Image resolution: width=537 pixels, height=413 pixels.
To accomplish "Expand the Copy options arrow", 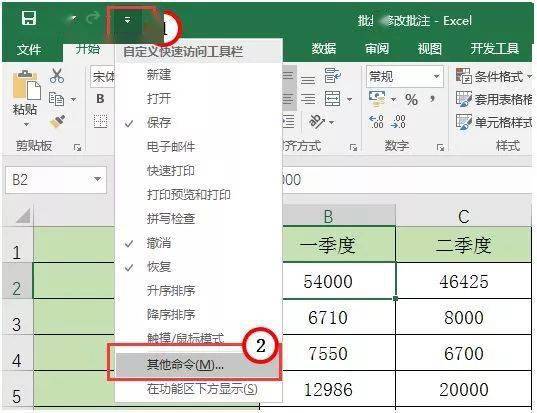I will coord(73,100).
